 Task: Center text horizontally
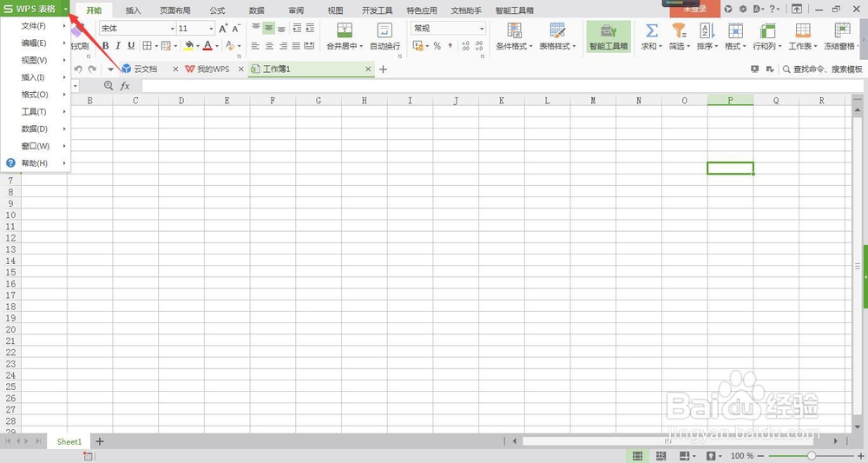269,46
